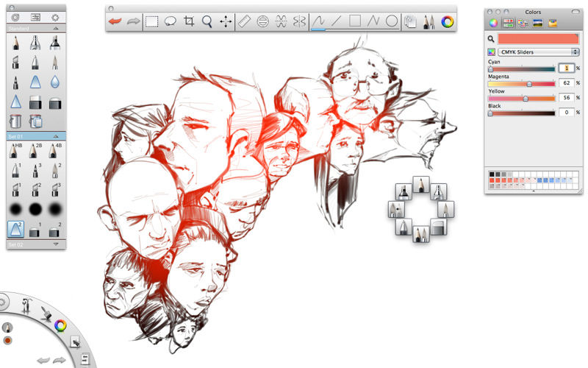This screenshot has width=588, height=368.
Task: Click the magnifier color picker in Colors
Action: (491, 38)
